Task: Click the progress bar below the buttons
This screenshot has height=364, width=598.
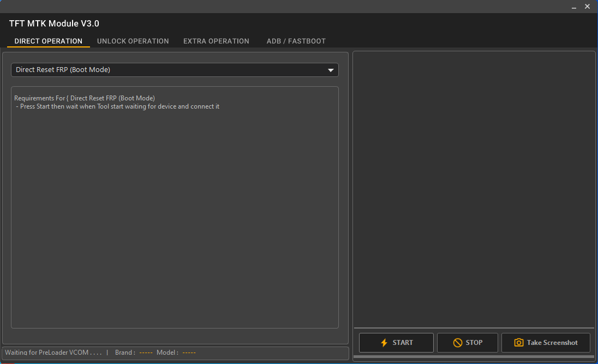Action: [x=474, y=357]
